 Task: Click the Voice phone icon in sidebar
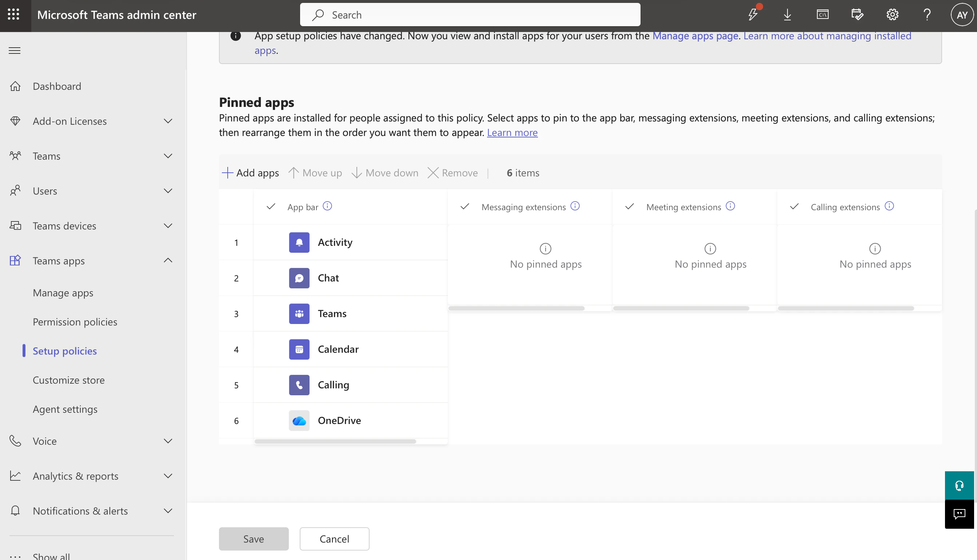(15, 441)
